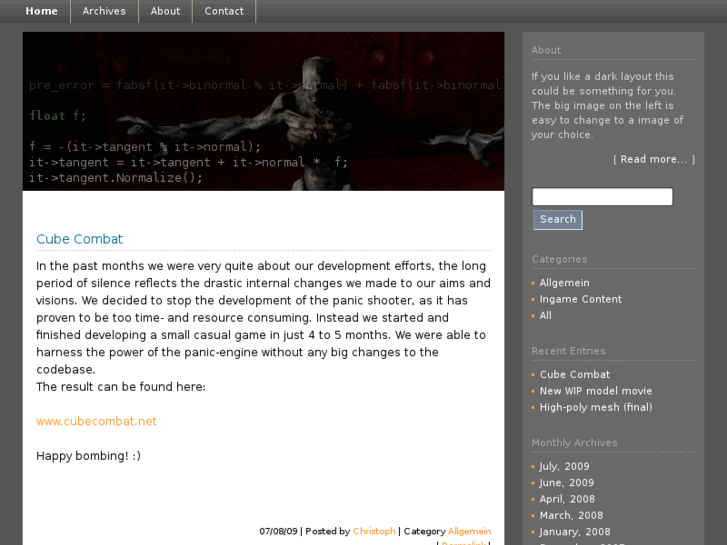Open January, 2008 monthly archive
Viewport: 727px width, 545px height.
pyautogui.click(x=575, y=532)
